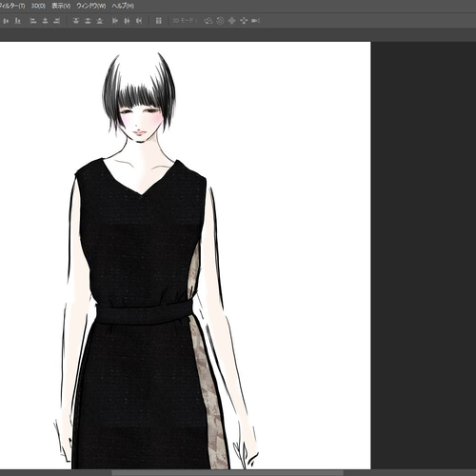
Task: Click the align left edges icon
Action: 33,21
